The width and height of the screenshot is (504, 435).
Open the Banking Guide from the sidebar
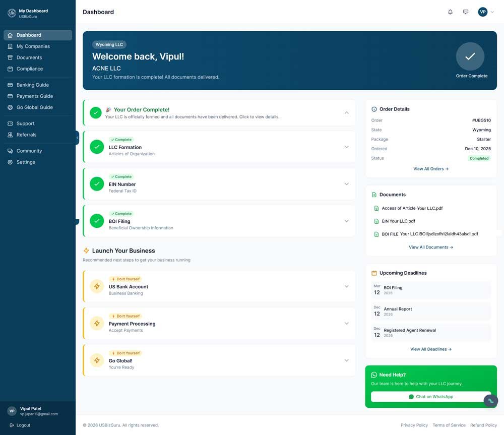(11, 85)
